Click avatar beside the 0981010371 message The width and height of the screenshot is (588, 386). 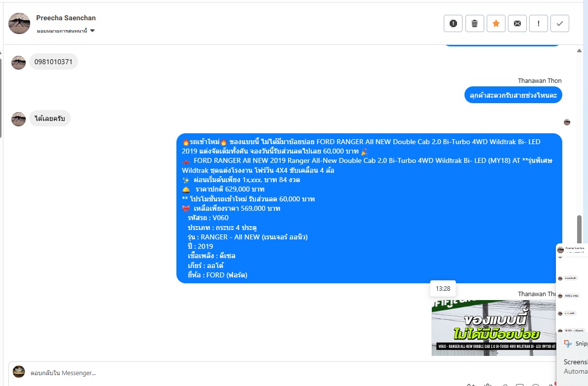pos(18,62)
